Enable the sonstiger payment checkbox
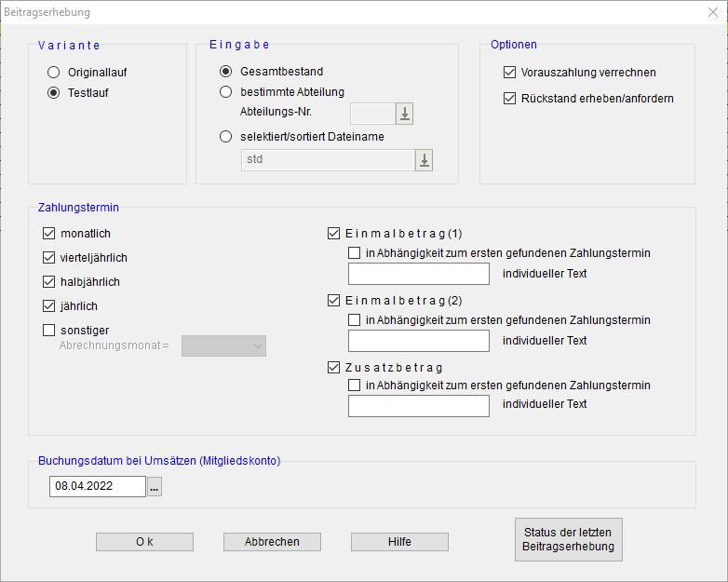Viewport: 728px width, 582px height. click(x=49, y=330)
